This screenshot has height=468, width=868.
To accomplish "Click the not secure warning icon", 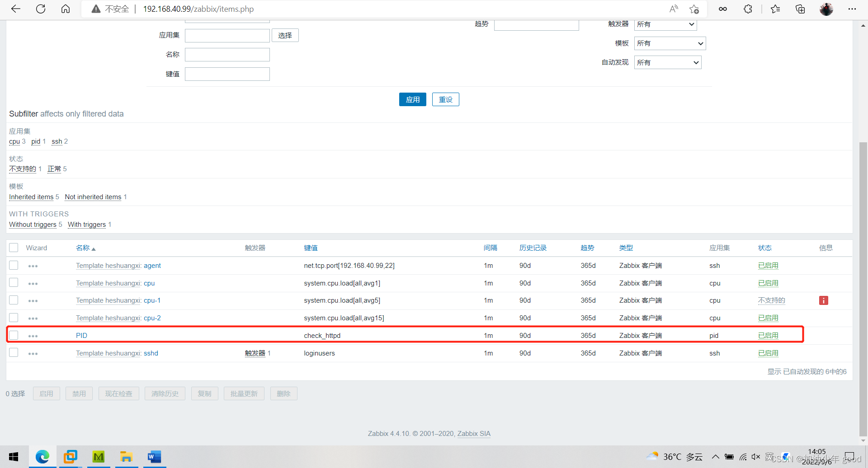I will (96, 9).
